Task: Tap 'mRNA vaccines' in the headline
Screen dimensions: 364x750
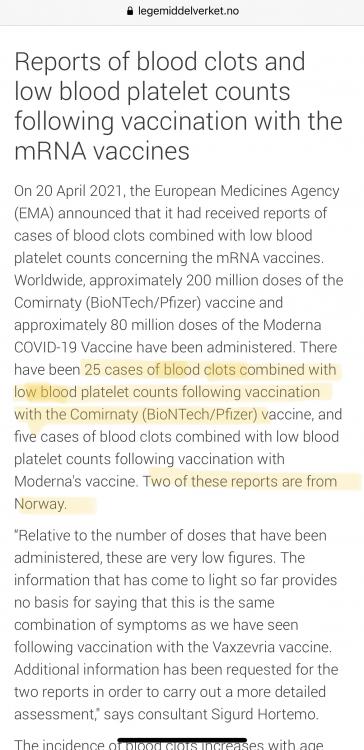Action: [x=102, y=151]
